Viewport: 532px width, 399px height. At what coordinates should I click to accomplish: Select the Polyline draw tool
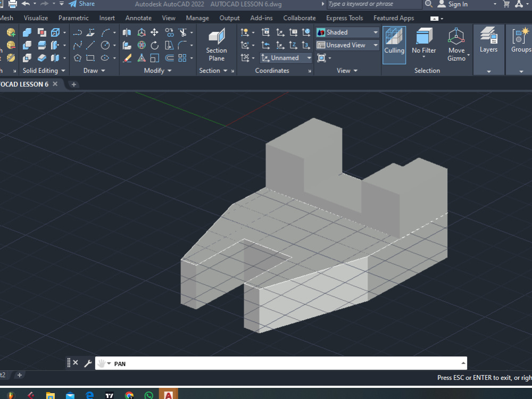click(x=77, y=32)
